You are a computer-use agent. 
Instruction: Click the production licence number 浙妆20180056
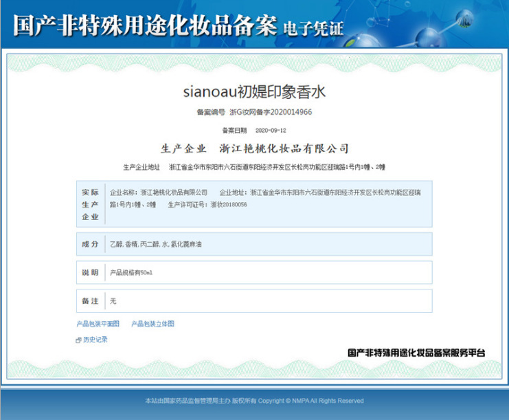point(229,204)
